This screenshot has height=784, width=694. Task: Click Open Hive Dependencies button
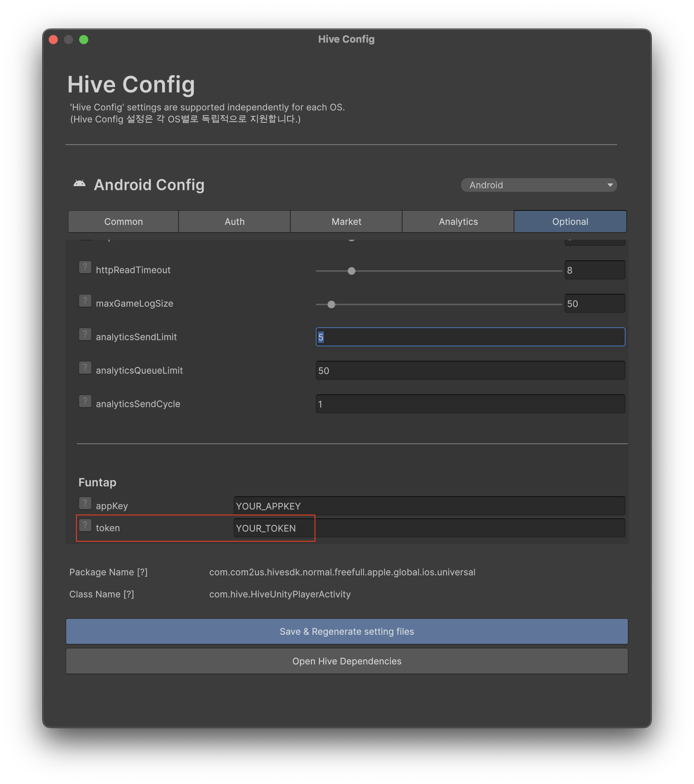[347, 661]
